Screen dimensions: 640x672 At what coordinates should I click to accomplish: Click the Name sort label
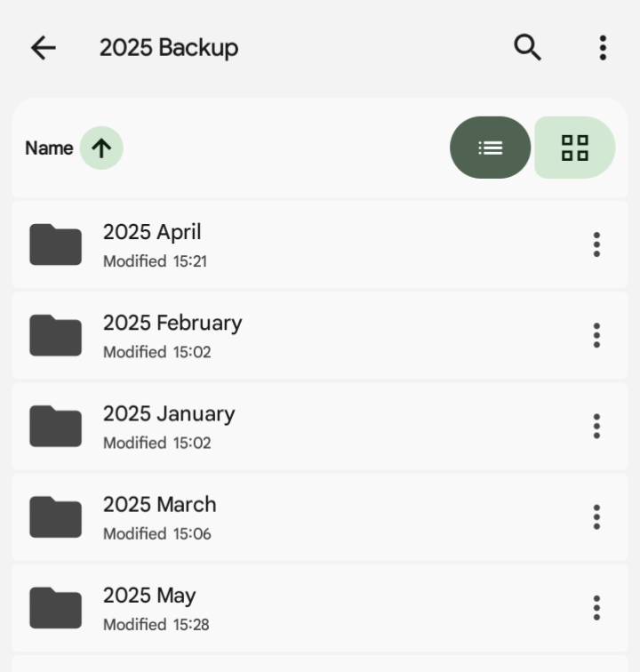pos(49,148)
